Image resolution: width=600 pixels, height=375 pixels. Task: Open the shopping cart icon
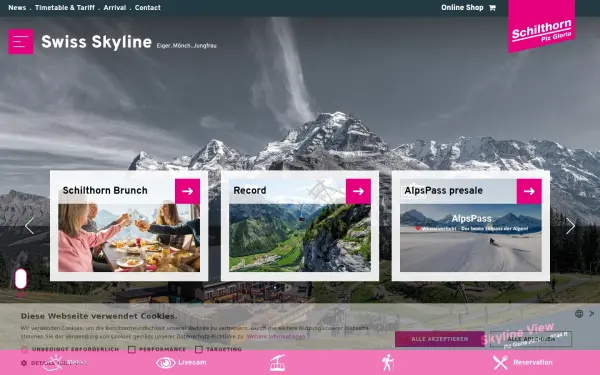pos(492,8)
